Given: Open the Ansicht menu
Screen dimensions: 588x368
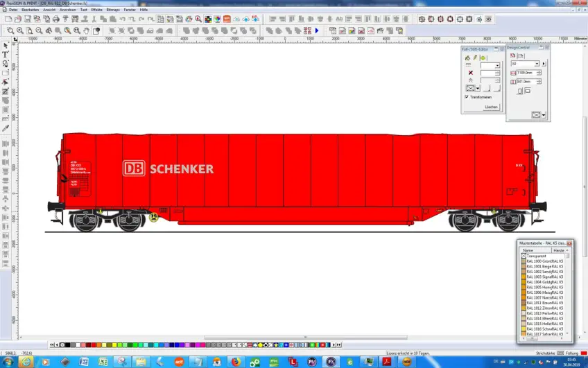Looking at the screenshot, I should 49,10.
